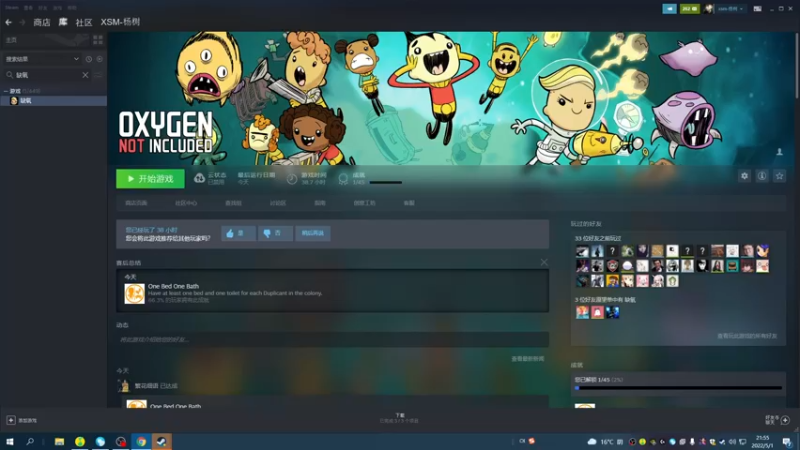This screenshot has height=450, width=800.
Task: Click the 1/45 achievements progress bar
Action: coord(679,388)
